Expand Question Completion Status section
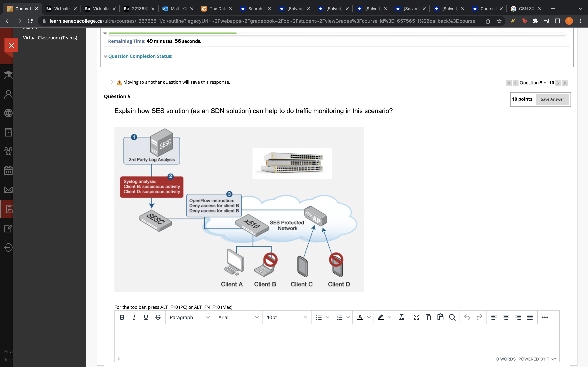Screen dimensions: 588x367 tap(140, 56)
